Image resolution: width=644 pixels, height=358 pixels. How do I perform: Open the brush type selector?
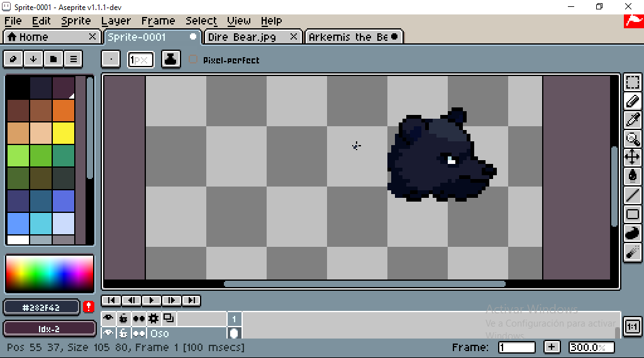(x=111, y=60)
